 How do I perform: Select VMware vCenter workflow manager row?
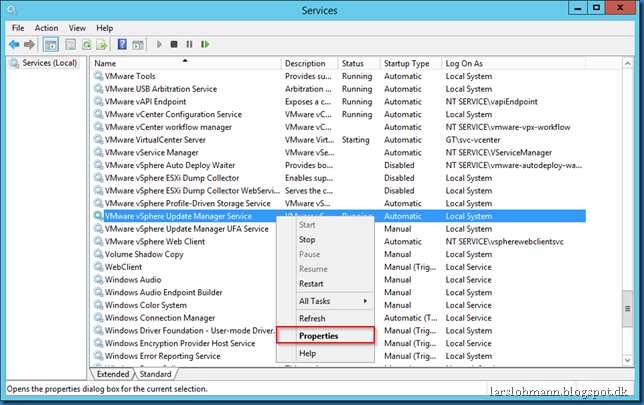click(339, 127)
